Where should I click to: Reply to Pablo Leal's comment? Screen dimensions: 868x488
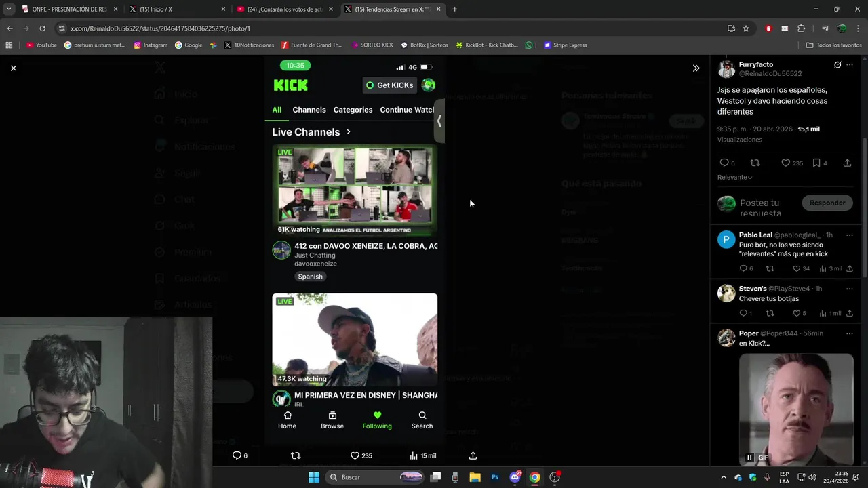coord(746,268)
